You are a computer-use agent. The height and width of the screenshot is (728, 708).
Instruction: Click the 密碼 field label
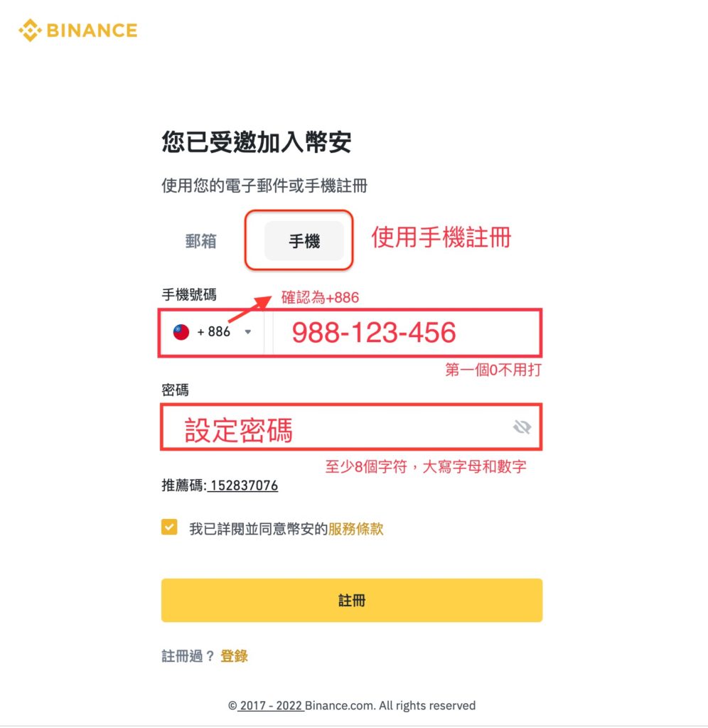pyautogui.click(x=175, y=390)
